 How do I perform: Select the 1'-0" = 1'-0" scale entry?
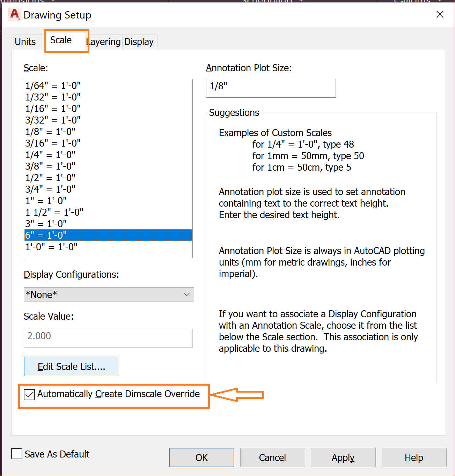52,246
